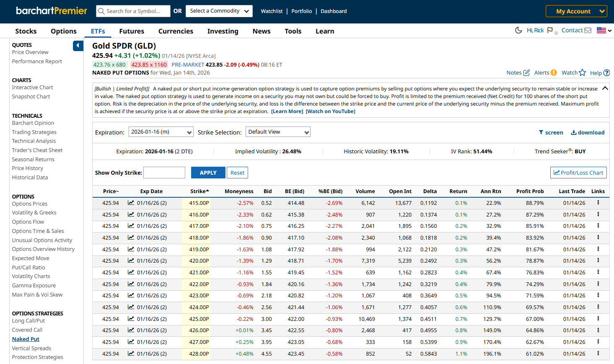Open Notes edit icon
This screenshot has height=364, width=614.
526,73
